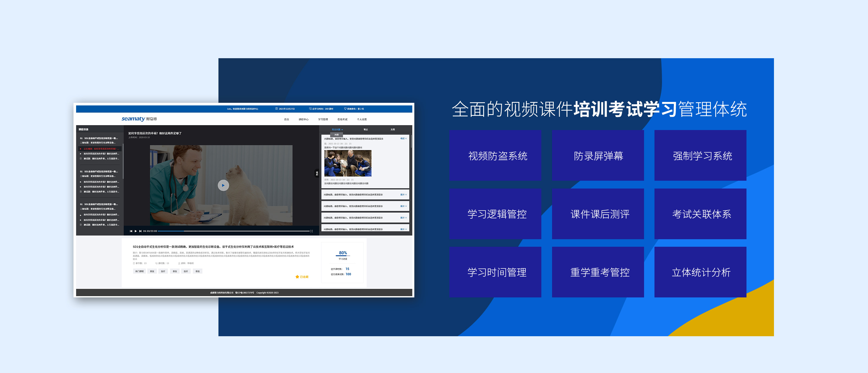Screen dimensions: 868x373
Task: Collapse side panel with the 收起 handle
Action: 317,173
